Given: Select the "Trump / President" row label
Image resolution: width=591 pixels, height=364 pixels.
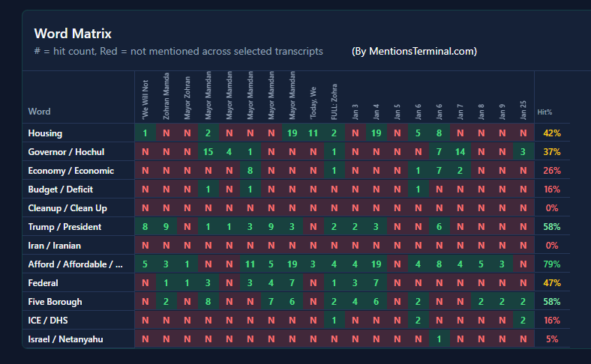Looking at the screenshot, I should point(64,227).
